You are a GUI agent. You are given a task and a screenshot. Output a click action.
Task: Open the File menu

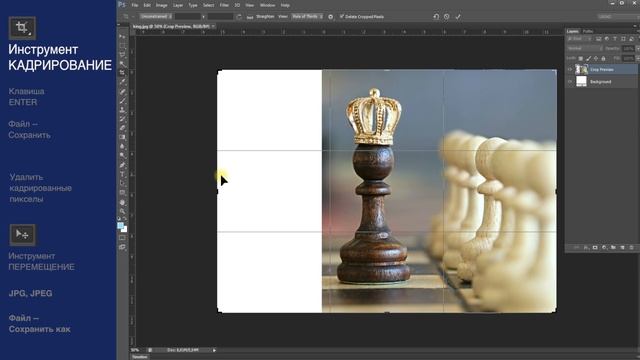(x=135, y=5)
